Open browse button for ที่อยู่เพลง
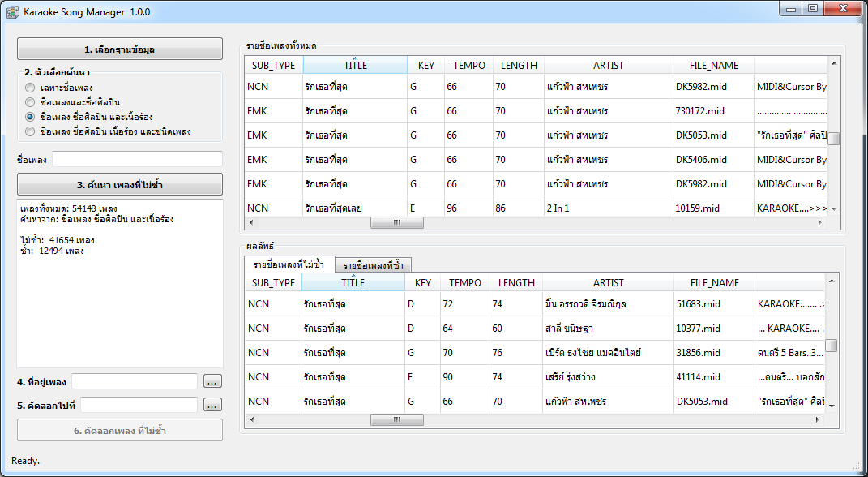Screen dimensions: 868x477 point(212,381)
